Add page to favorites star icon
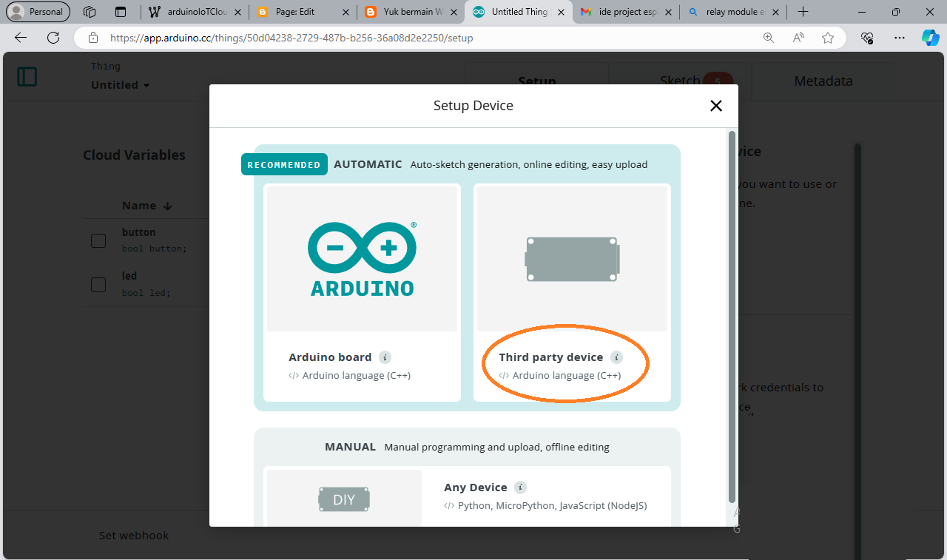Image resolution: width=947 pixels, height=560 pixels. pyautogui.click(x=828, y=38)
